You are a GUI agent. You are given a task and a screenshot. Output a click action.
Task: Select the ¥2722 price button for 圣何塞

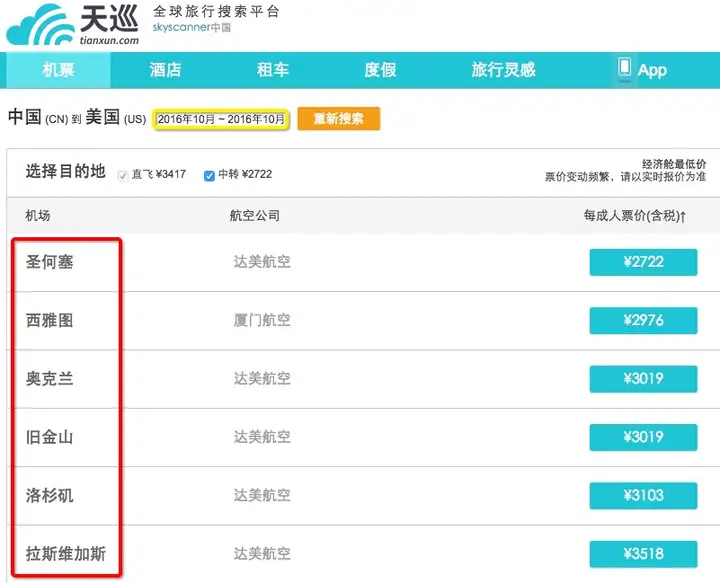(x=643, y=262)
